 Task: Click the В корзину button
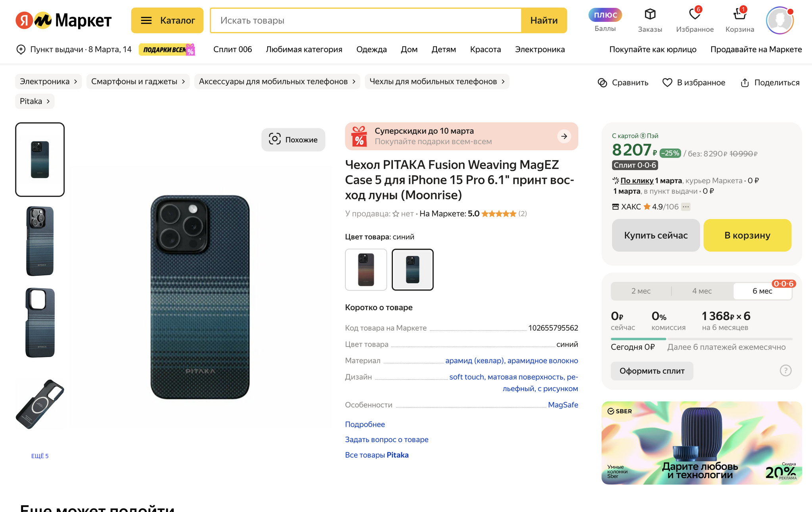tap(747, 235)
